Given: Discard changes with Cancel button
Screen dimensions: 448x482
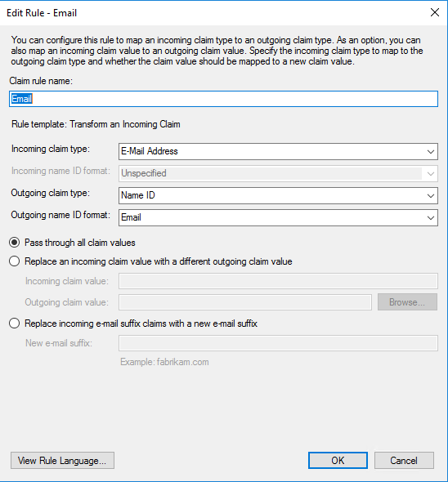Looking at the screenshot, I should (x=404, y=461).
